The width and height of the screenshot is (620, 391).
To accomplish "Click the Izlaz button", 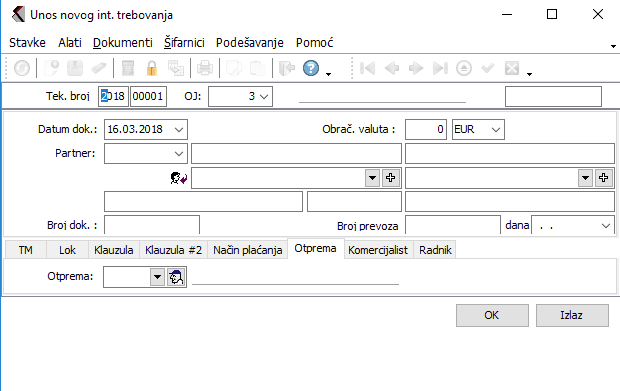I will coord(572,315).
